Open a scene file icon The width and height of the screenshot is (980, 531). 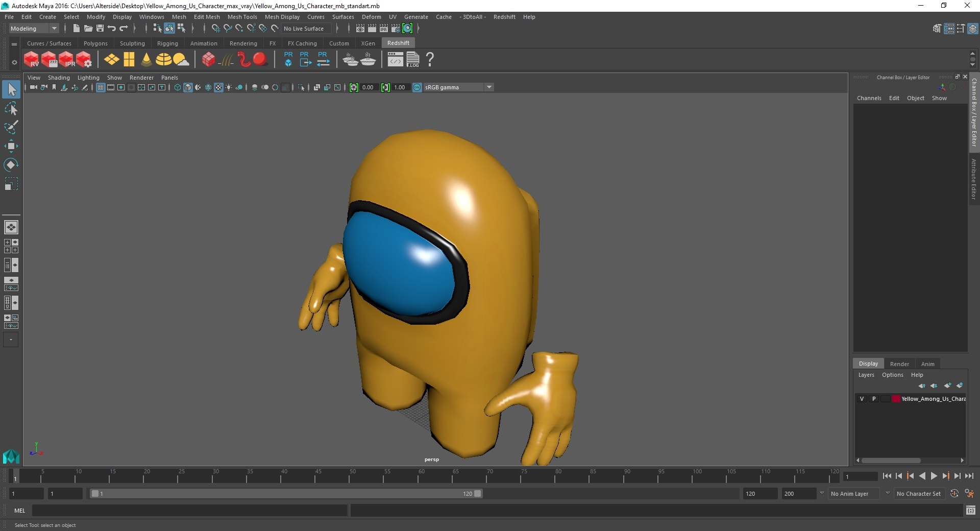click(88, 29)
